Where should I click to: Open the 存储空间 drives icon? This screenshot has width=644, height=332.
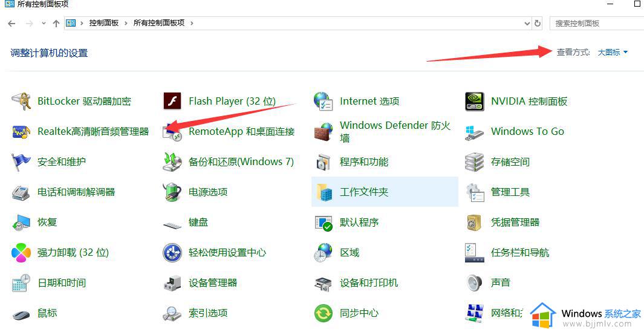(x=474, y=162)
